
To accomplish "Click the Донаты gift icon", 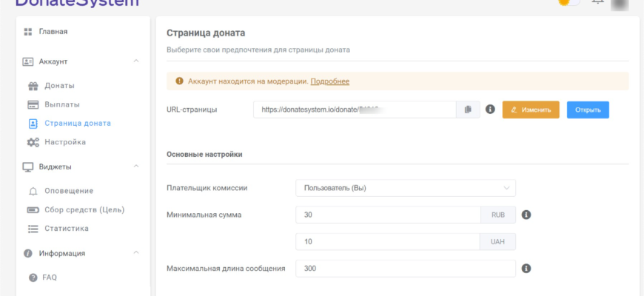I will pos(33,87).
